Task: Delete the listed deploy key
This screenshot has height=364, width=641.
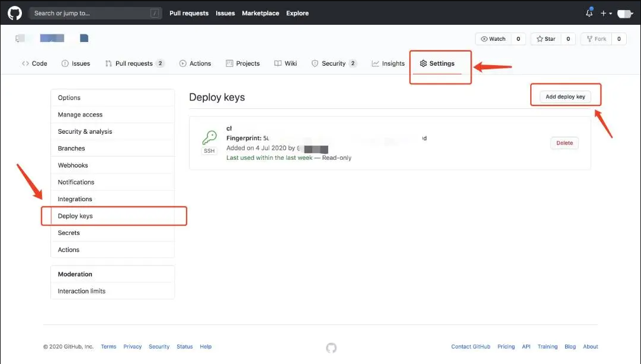Action: coord(565,143)
